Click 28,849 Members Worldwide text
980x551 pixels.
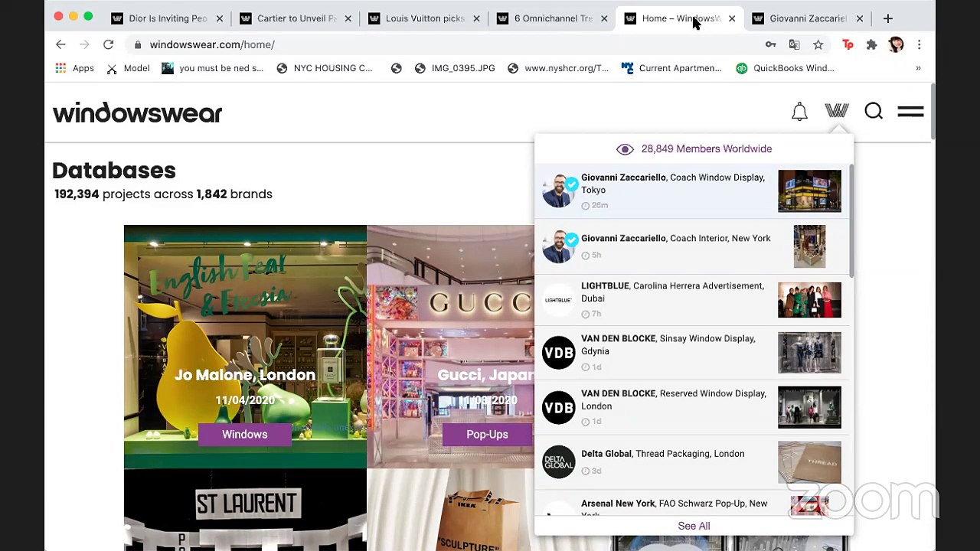click(x=707, y=149)
